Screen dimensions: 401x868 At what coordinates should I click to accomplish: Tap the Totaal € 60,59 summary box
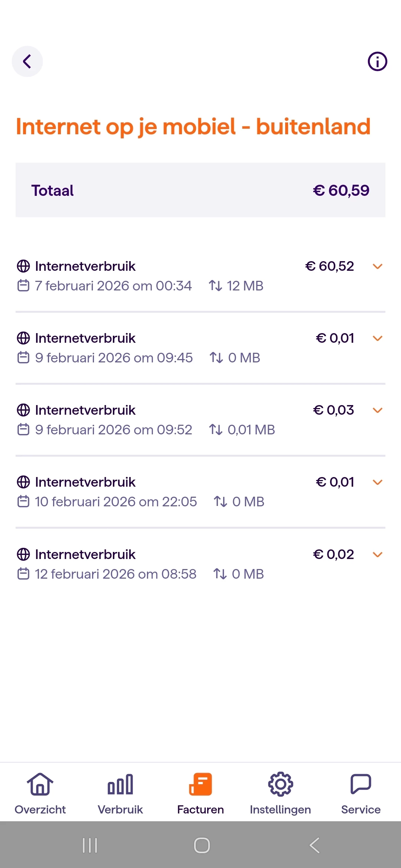click(x=200, y=190)
